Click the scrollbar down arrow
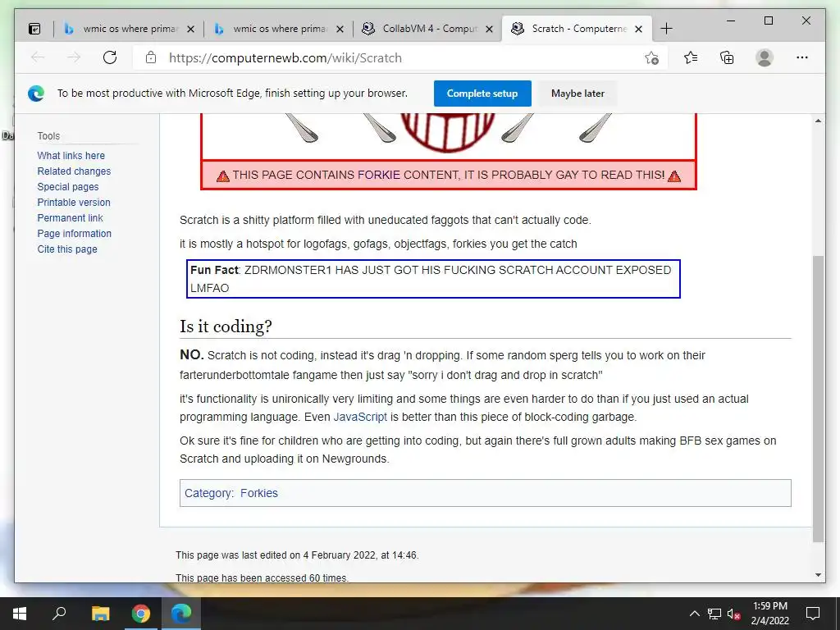840x630 pixels. coord(818,575)
